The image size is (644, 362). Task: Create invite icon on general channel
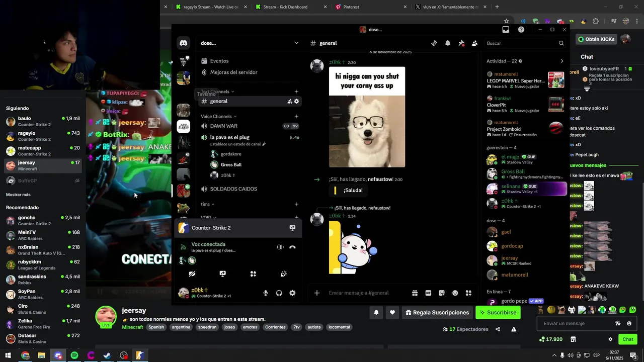tap(290, 101)
